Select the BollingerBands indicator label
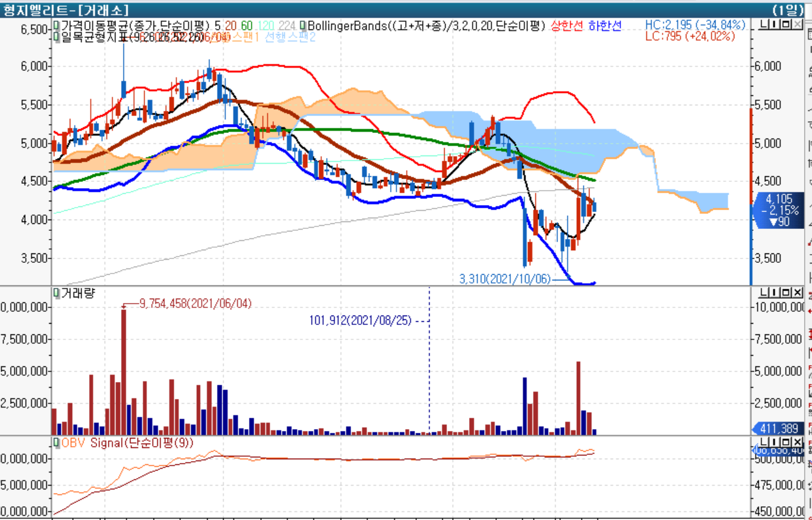This screenshot has height=520, width=812. (426, 26)
